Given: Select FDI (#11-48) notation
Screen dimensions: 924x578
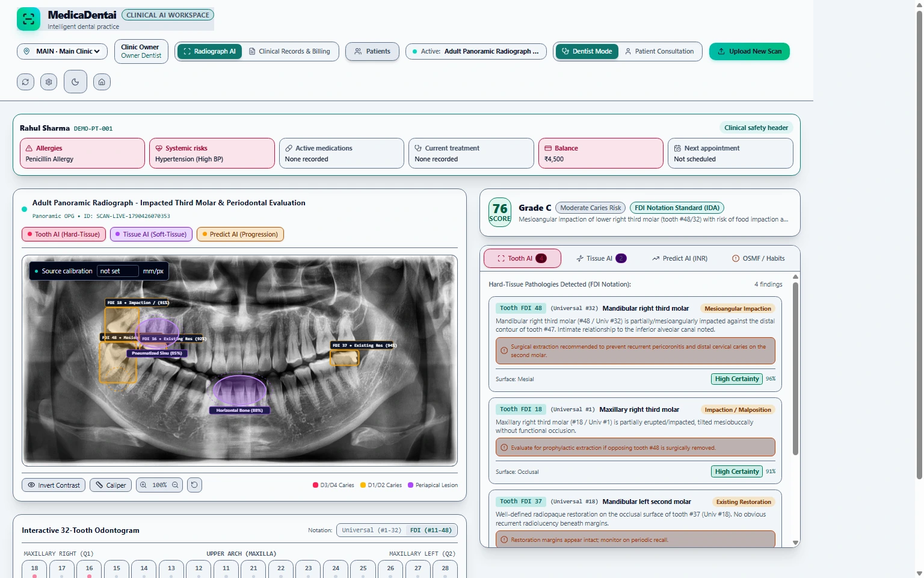Looking at the screenshot, I should pyautogui.click(x=431, y=530).
